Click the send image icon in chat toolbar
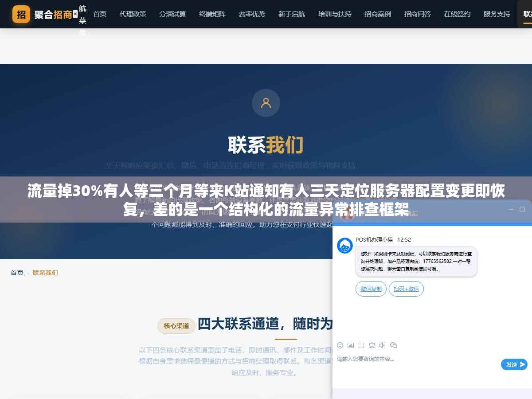 pos(351,345)
